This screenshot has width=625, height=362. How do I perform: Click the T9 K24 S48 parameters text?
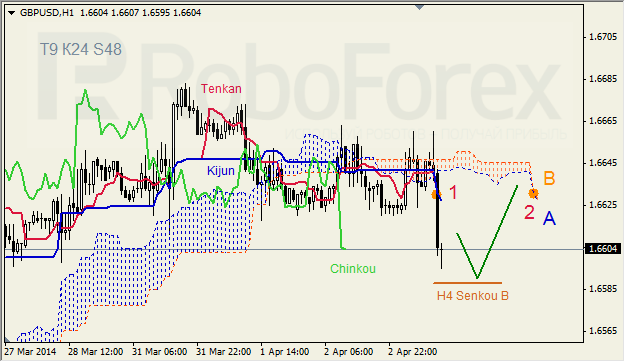[81, 49]
